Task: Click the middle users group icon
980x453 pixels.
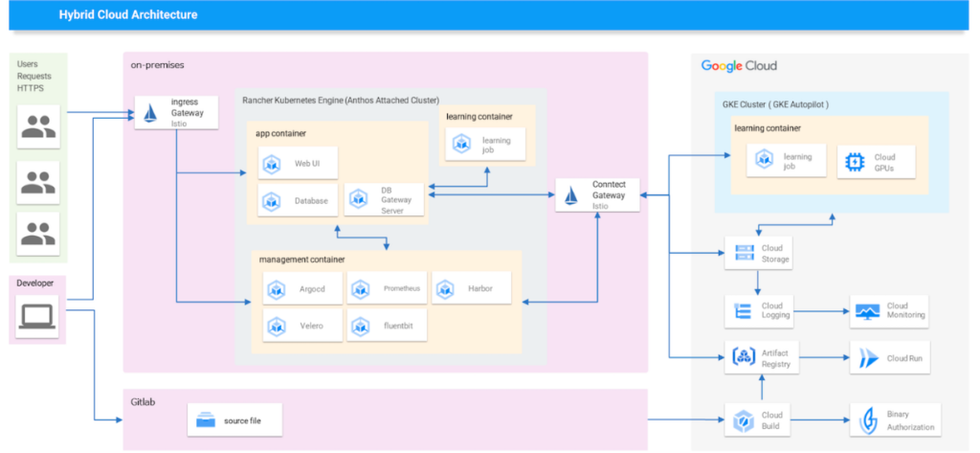Action: (38, 183)
